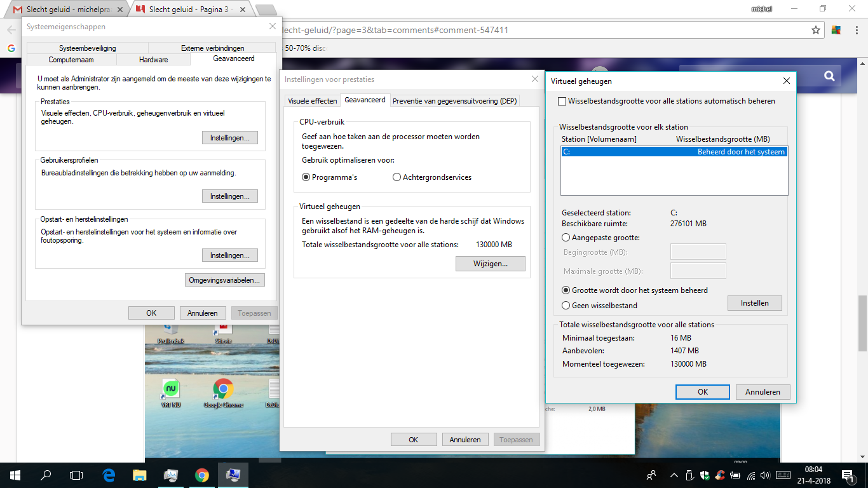Switch to the Slecht geluid - Pagina 3 Chrome tab
Image resolution: width=868 pixels, height=488 pixels.
[x=191, y=10]
